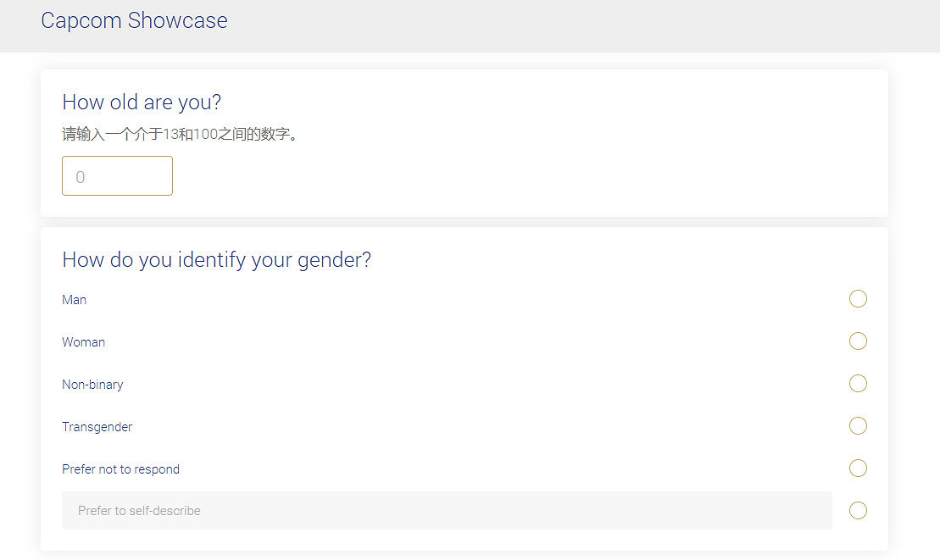This screenshot has width=940, height=560.
Task: Select the radio button beside Prefer to self-describe
Action: [858, 510]
